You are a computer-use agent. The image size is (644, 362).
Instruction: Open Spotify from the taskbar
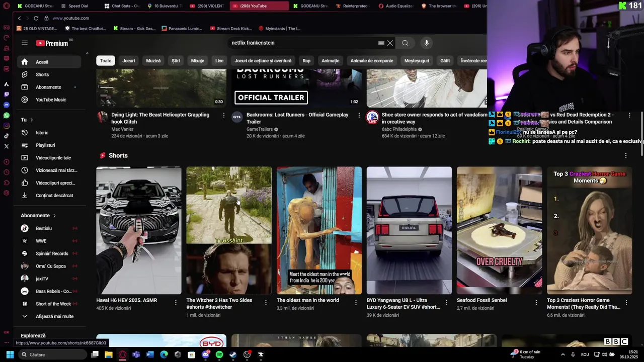point(219,354)
